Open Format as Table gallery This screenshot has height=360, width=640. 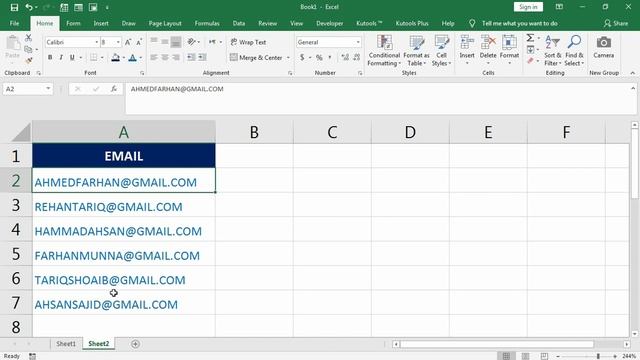(x=416, y=51)
